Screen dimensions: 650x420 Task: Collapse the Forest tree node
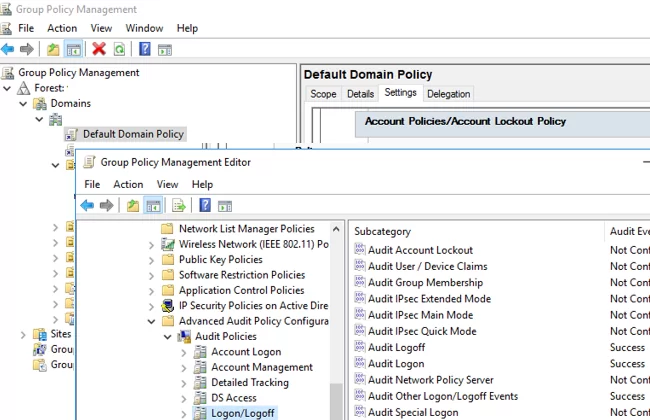pyautogui.click(x=7, y=88)
